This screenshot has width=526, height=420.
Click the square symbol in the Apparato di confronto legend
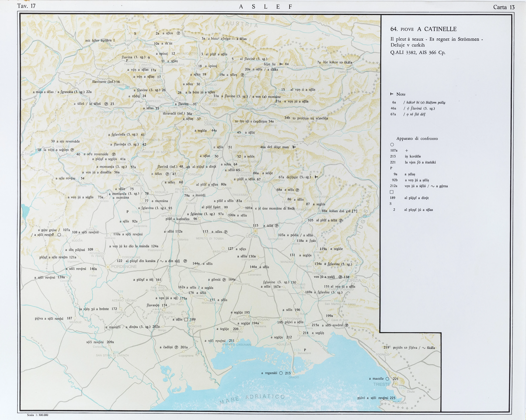(x=392, y=192)
